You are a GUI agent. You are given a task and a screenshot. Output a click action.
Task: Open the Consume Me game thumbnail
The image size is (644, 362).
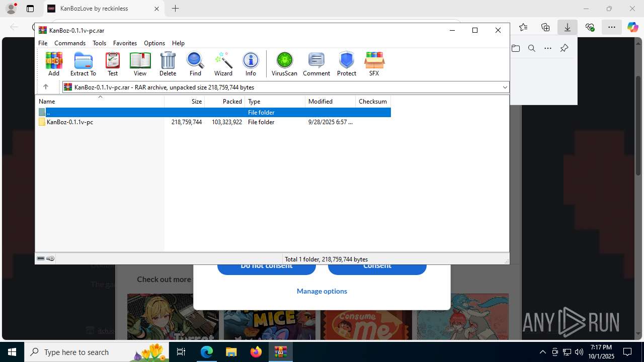click(x=367, y=317)
